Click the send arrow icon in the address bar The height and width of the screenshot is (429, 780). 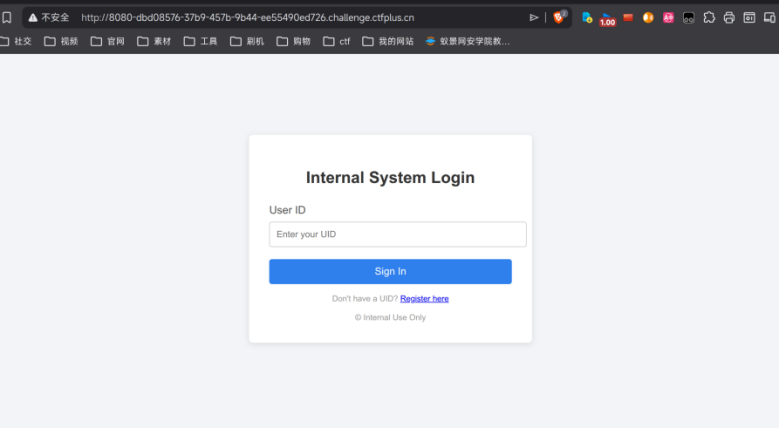click(x=534, y=17)
